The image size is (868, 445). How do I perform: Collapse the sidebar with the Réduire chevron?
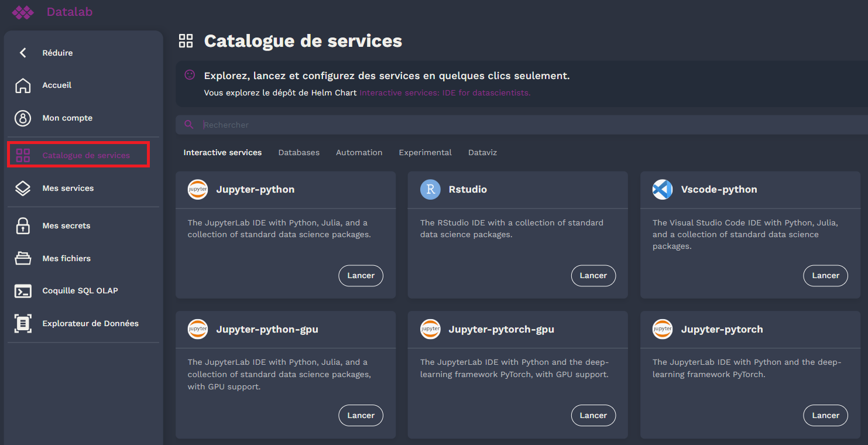[x=23, y=52]
